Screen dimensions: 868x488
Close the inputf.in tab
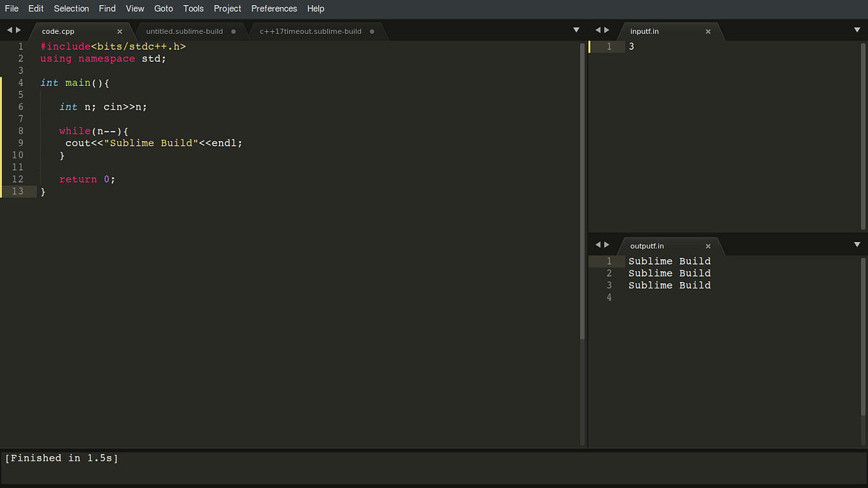click(707, 31)
